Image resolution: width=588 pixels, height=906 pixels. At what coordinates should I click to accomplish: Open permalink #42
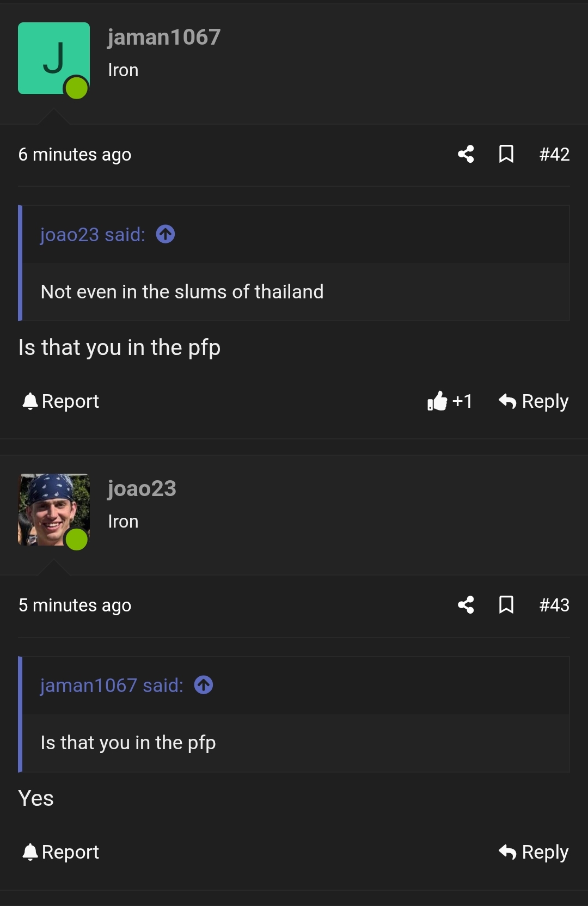[554, 154]
